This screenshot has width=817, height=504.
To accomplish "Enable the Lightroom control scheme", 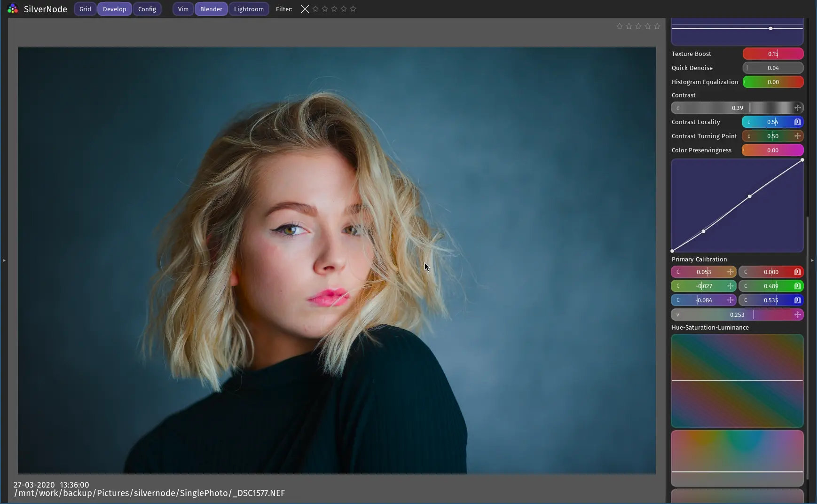I will click(x=249, y=9).
